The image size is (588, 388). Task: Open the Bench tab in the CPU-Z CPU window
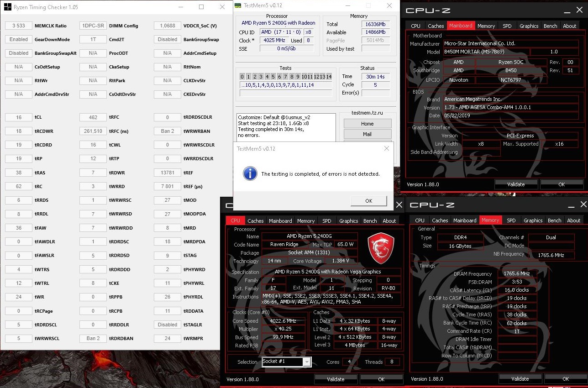pos(370,220)
